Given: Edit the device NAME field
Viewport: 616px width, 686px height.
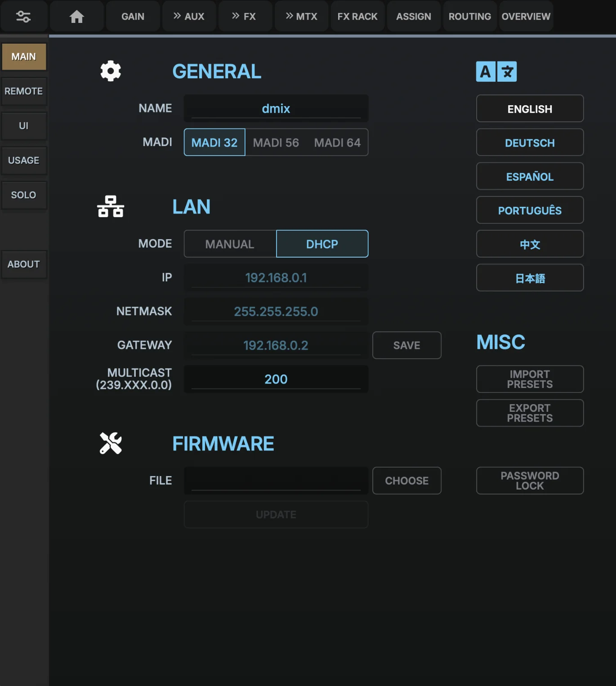Looking at the screenshot, I should (276, 108).
